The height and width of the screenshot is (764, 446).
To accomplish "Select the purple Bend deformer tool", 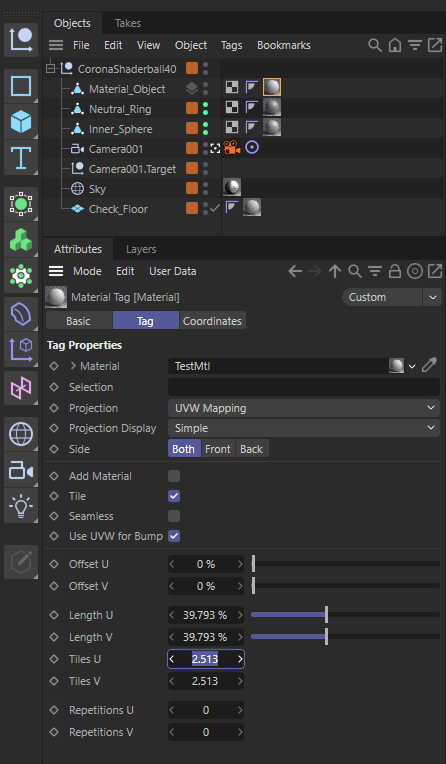I will [21, 314].
